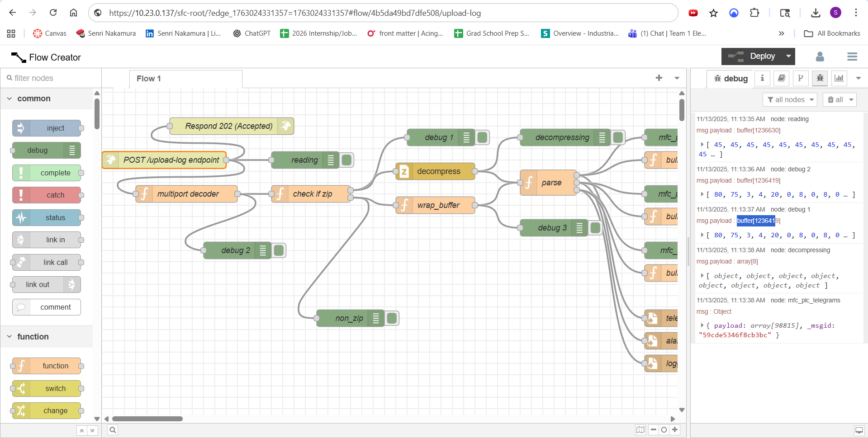Viewport: 868px width, 438px height.
Task: Click the Deploy button
Action: coord(759,57)
